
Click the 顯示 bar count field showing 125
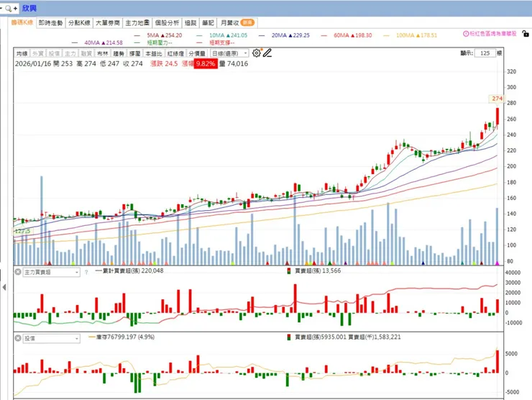(x=485, y=53)
